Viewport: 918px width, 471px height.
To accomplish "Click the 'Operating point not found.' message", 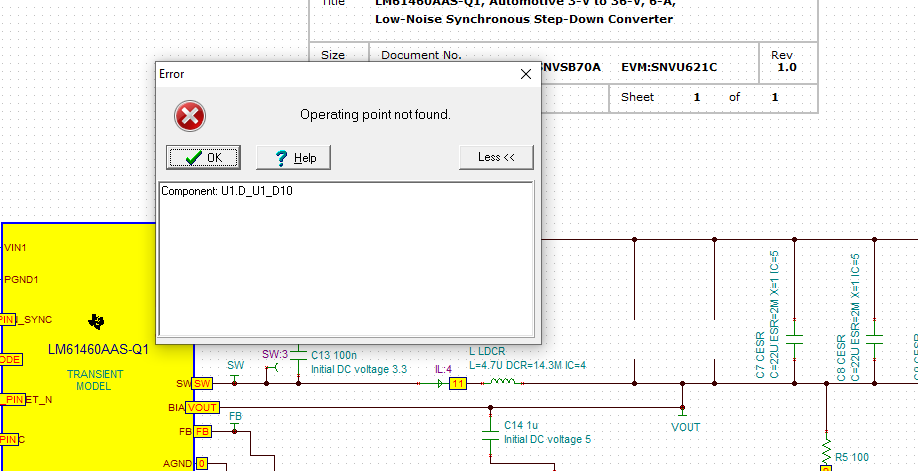I will tap(375, 115).
